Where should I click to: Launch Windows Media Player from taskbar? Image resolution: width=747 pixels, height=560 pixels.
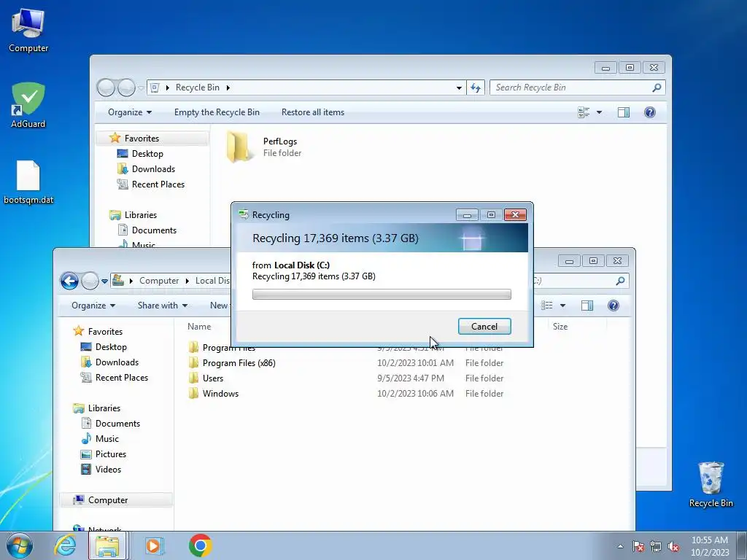click(154, 545)
